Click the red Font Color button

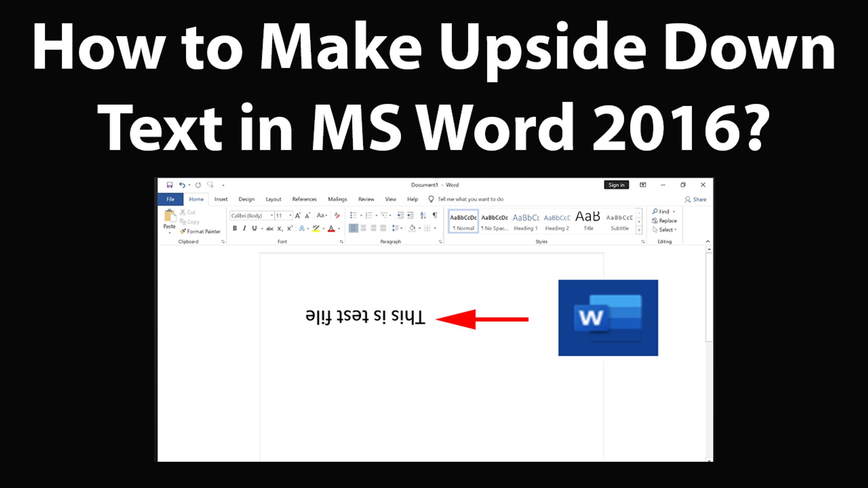[x=331, y=229]
